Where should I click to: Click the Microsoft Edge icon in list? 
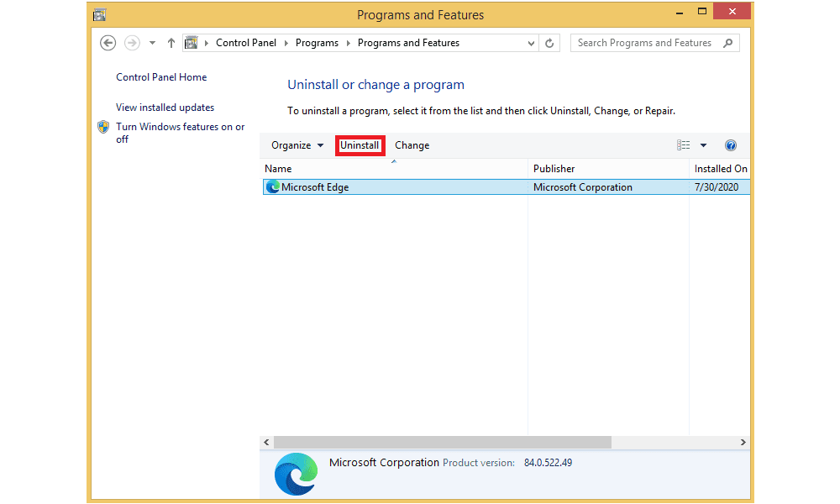[x=273, y=187]
